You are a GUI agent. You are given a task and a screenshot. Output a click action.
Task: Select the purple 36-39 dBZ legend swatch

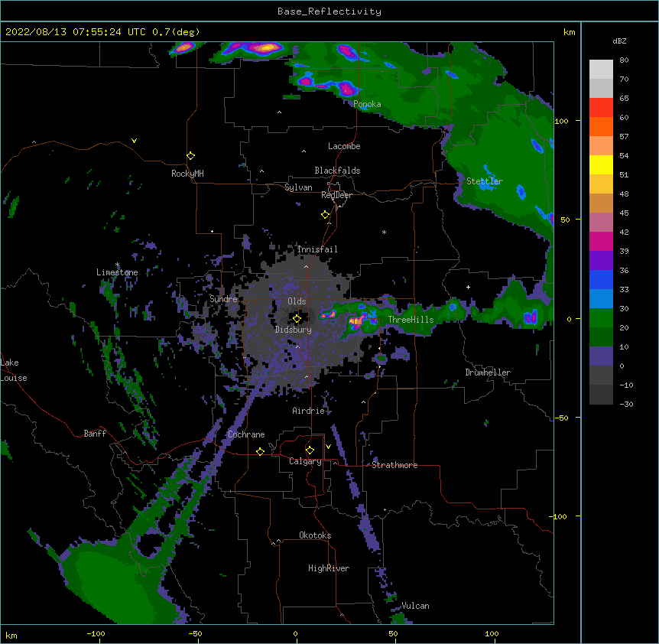point(601,261)
